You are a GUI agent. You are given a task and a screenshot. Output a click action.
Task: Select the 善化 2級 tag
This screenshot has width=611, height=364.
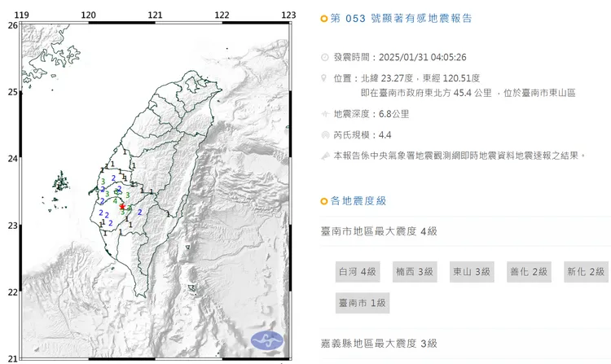tap(529, 272)
